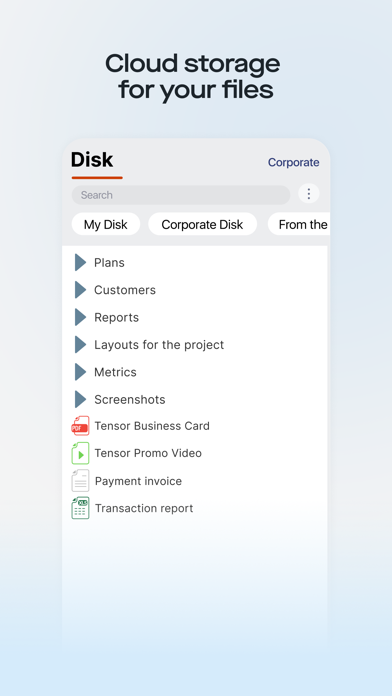Expand the Customers folder arrow
The image size is (392, 696).
click(x=80, y=290)
